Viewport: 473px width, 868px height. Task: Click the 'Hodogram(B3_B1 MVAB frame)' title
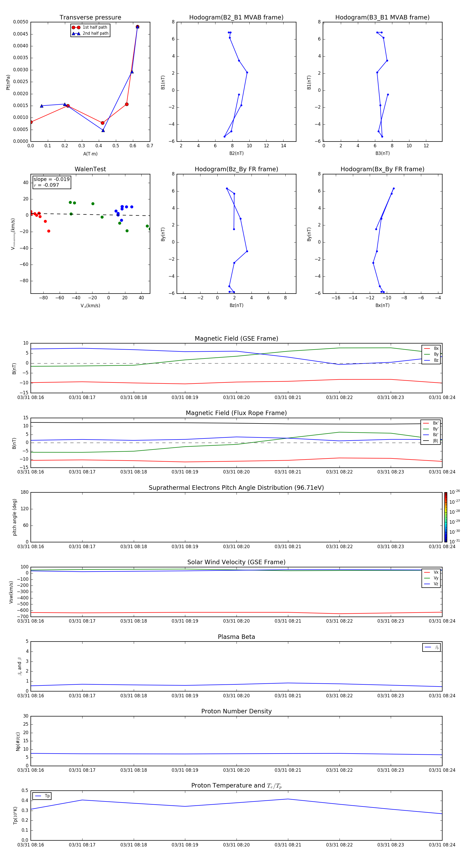(382, 18)
